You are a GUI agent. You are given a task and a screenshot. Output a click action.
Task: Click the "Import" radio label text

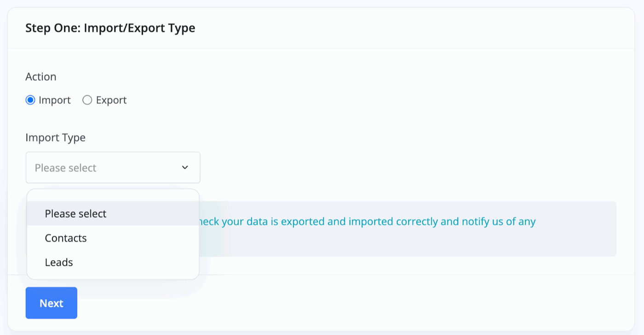tap(55, 100)
